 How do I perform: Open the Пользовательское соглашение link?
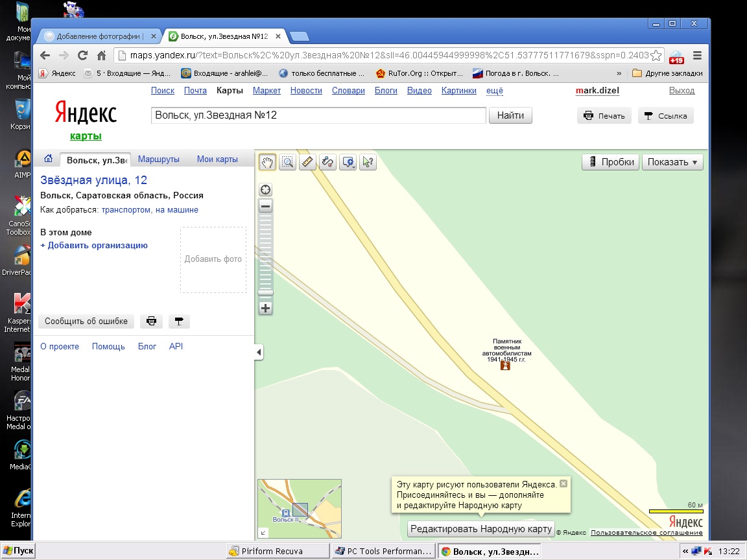pos(646,532)
